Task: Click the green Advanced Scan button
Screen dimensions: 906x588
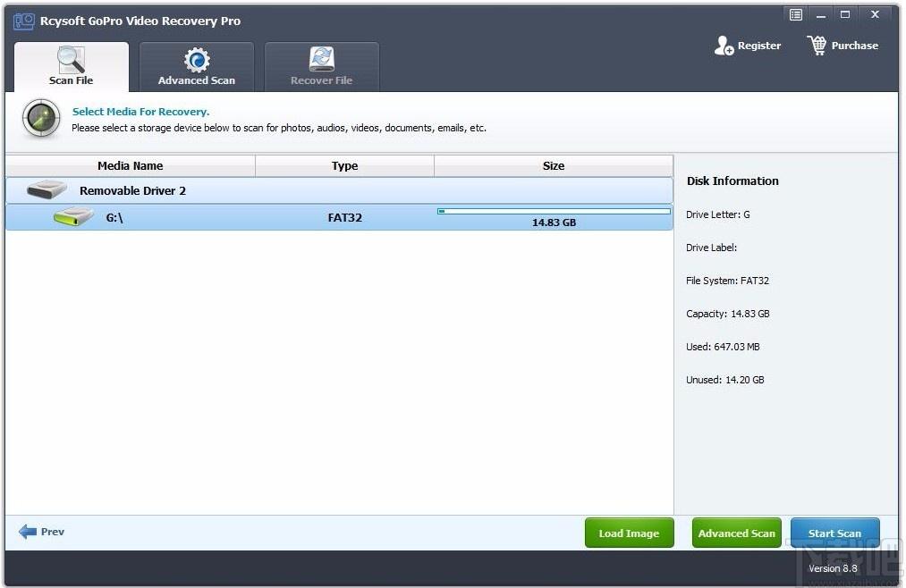Action: [x=737, y=533]
